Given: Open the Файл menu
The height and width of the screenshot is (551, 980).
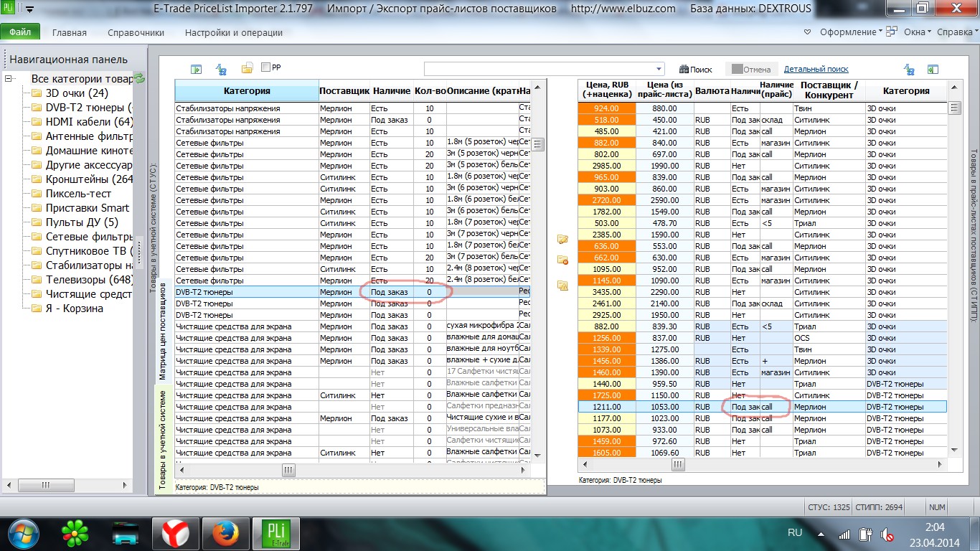Looking at the screenshot, I should [20, 32].
